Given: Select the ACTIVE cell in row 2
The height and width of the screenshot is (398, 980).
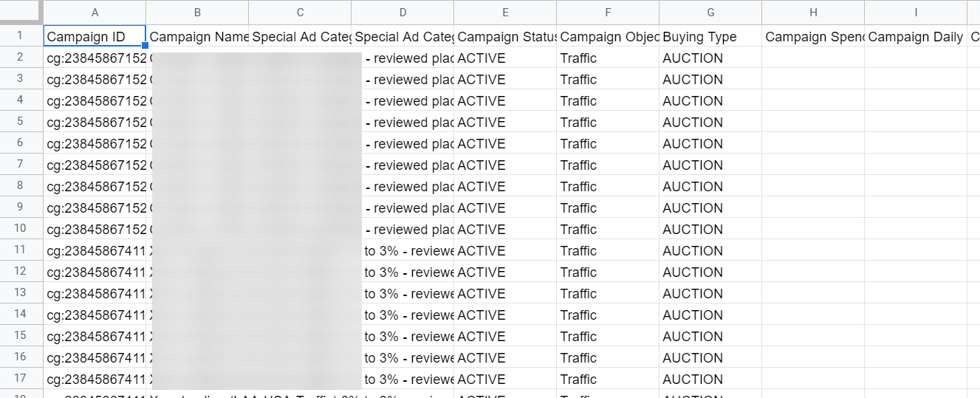Looking at the screenshot, I should [x=505, y=58].
